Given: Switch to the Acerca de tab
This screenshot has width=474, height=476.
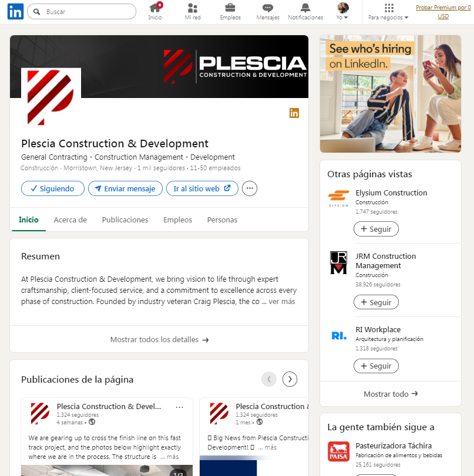Looking at the screenshot, I should click(70, 220).
